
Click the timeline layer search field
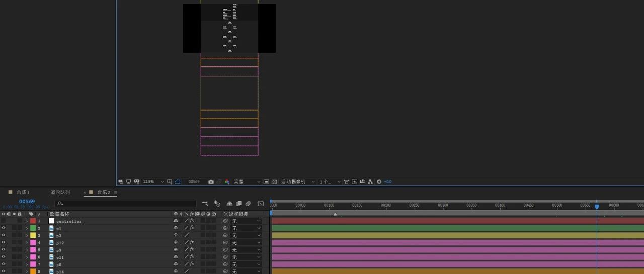(126, 204)
